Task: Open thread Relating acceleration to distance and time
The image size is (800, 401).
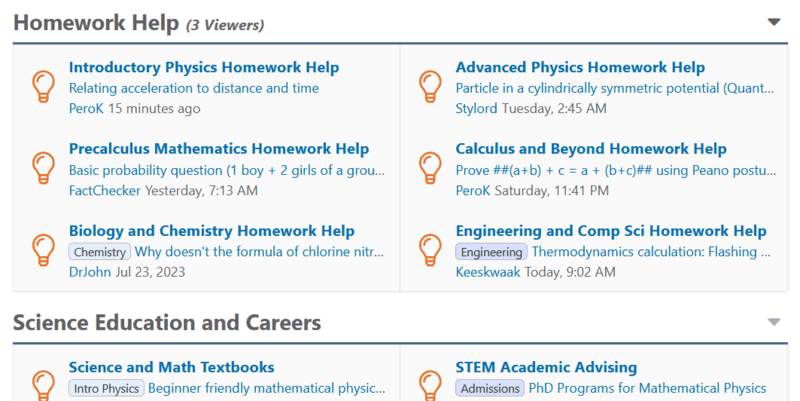Action: pyautogui.click(x=194, y=88)
